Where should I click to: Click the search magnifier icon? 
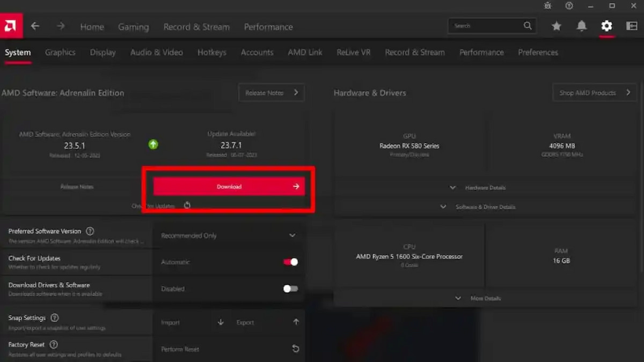coord(528,25)
